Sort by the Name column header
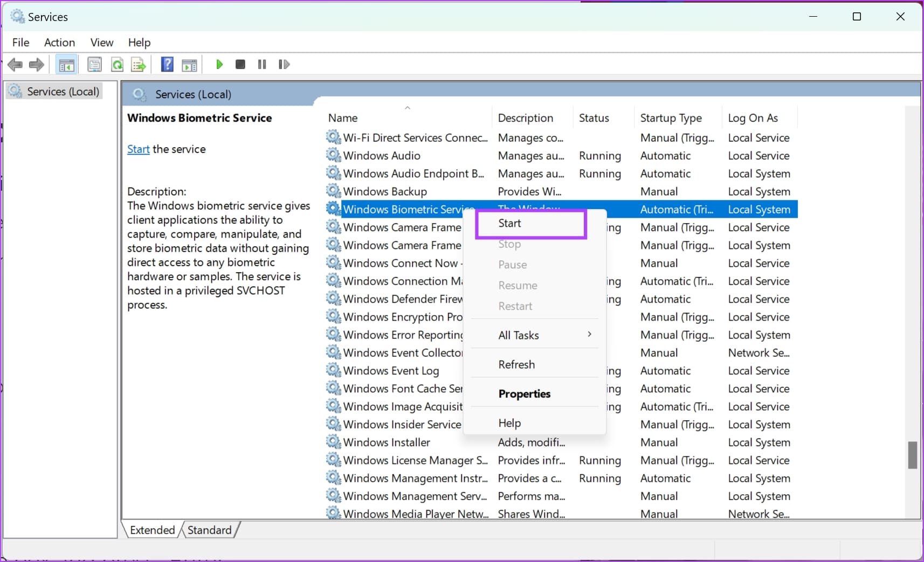924x562 pixels. [x=408, y=118]
